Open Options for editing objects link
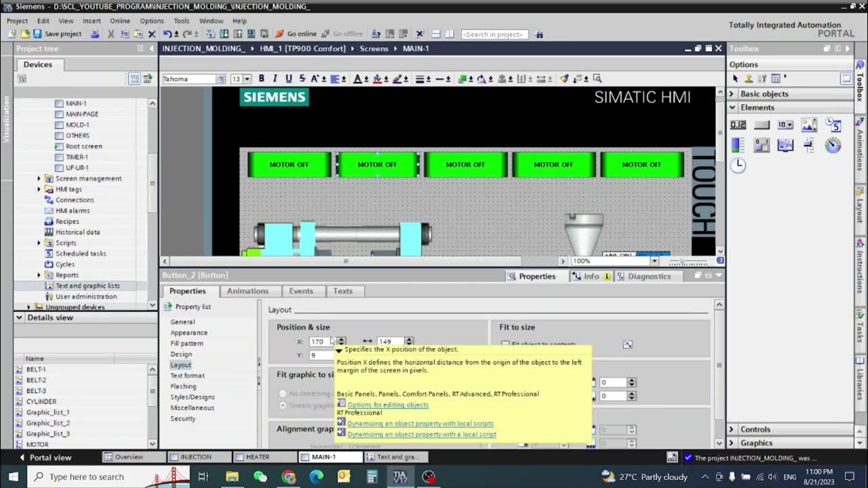The width and height of the screenshot is (868, 488). (388, 405)
